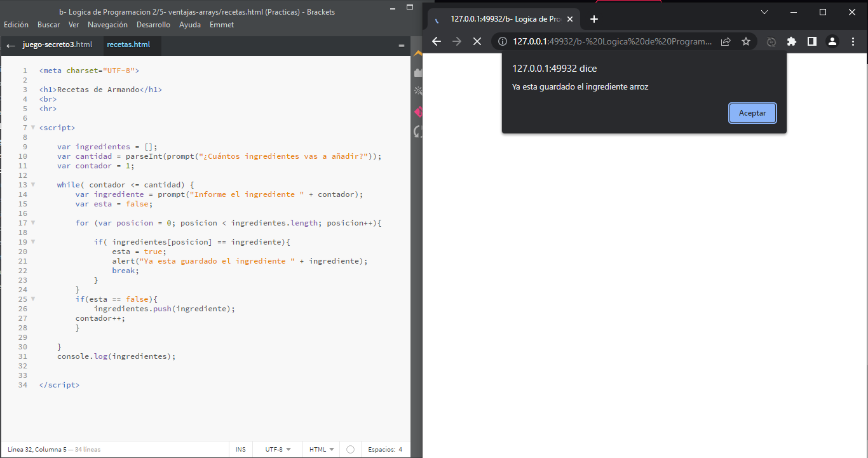Collapse the script block at line 7
This screenshot has height=458, width=868.
click(33, 128)
